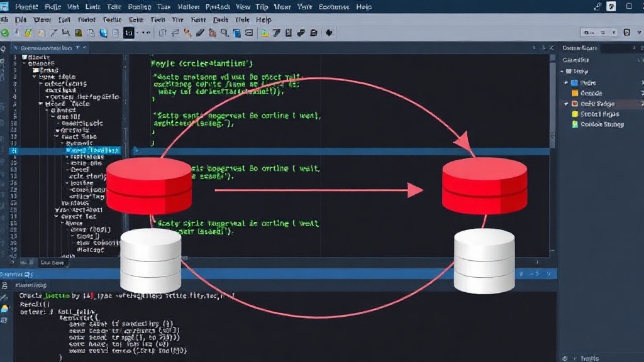Open the combo box at the toolbar's right

[x=599, y=32]
